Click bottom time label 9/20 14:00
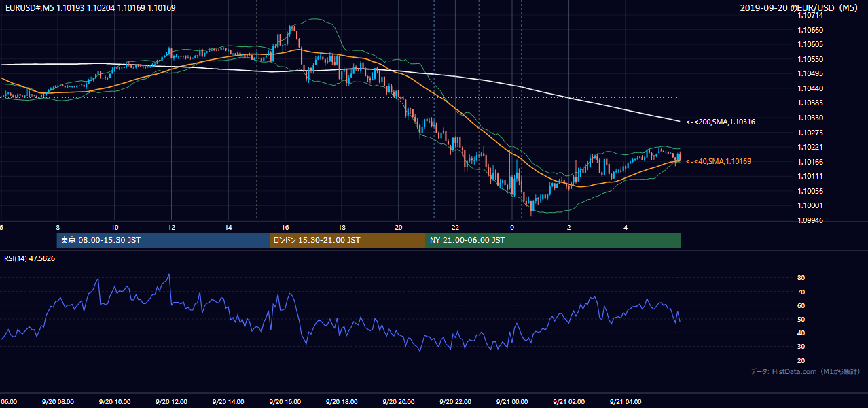The image size is (868, 408). click(228, 402)
